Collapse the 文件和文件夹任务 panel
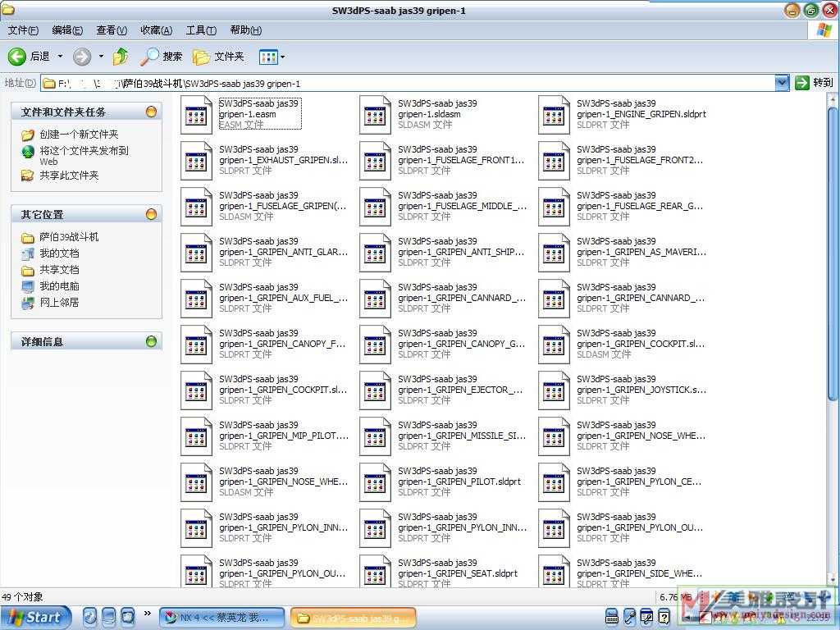 click(152, 112)
